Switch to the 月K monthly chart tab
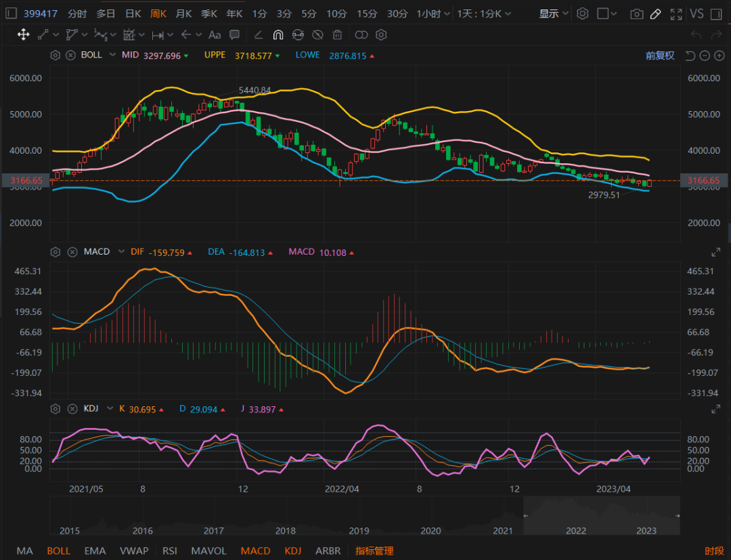Image resolution: width=731 pixels, height=560 pixels. (183, 14)
